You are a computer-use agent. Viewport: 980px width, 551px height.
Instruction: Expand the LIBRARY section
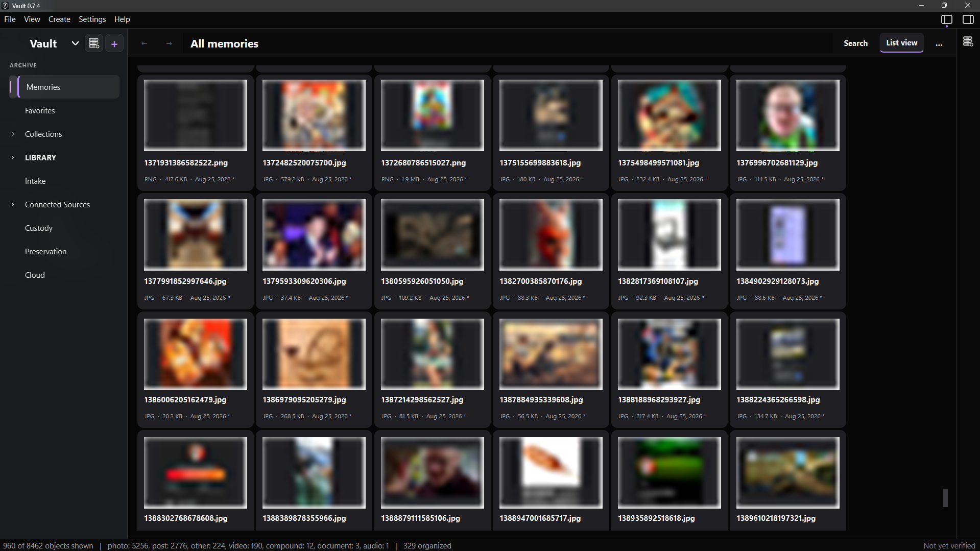[x=13, y=158]
